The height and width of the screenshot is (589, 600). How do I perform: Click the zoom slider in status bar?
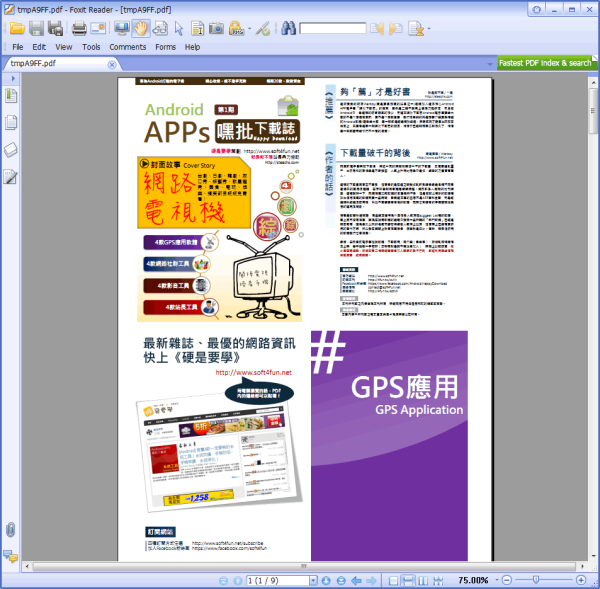pyautogui.click(x=541, y=580)
